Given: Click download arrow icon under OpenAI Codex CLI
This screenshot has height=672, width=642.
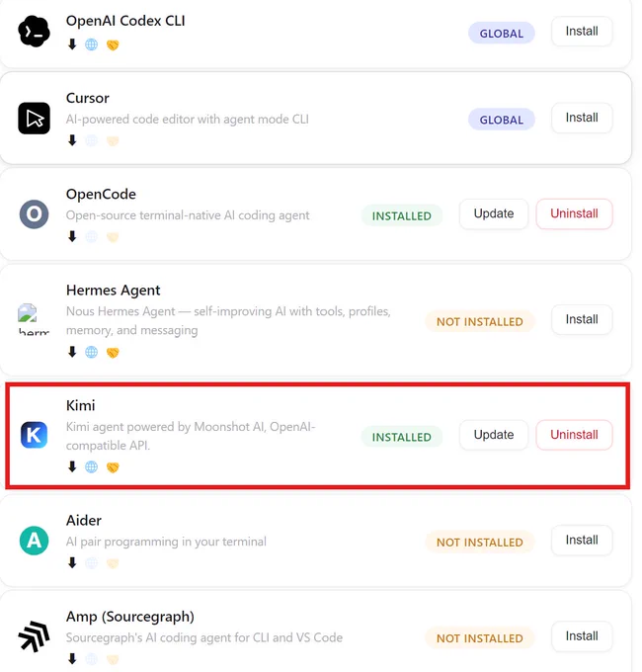Looking at the screenshot, I should point(72,44).
